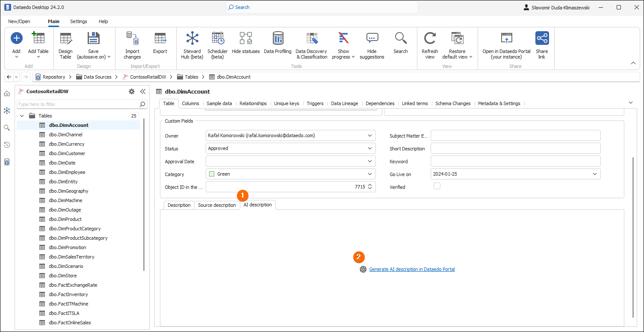Open the Status dropdown
Image resolution: width=644 pixels, height=332 pixels.
click(369, 148)
